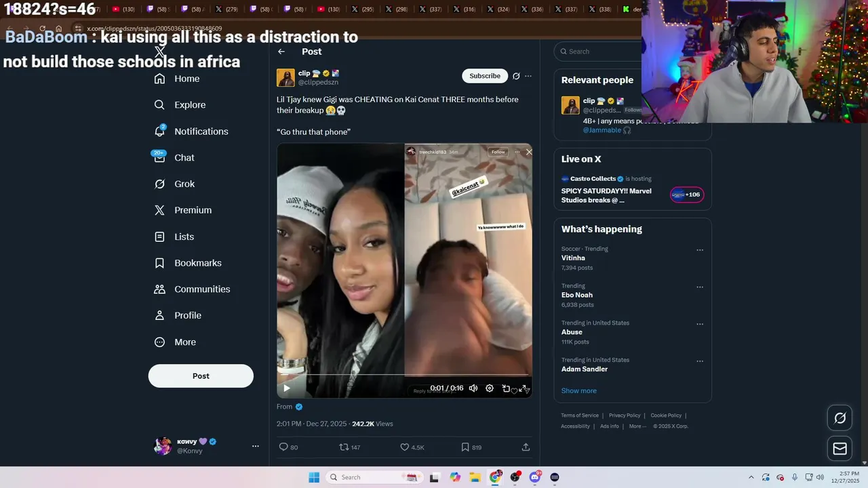Open Lists from the sidebar
Image resolution: width=868 pixels, height=488 pixels.
174,237
